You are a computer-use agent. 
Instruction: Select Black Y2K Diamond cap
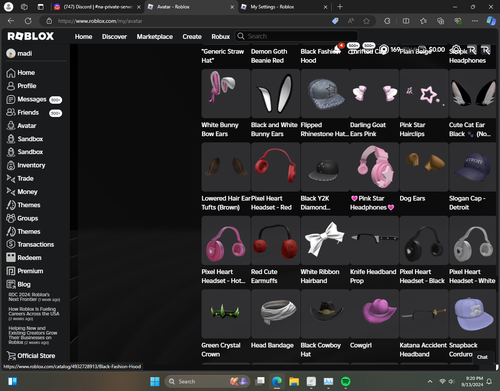[x=325, y=167]
